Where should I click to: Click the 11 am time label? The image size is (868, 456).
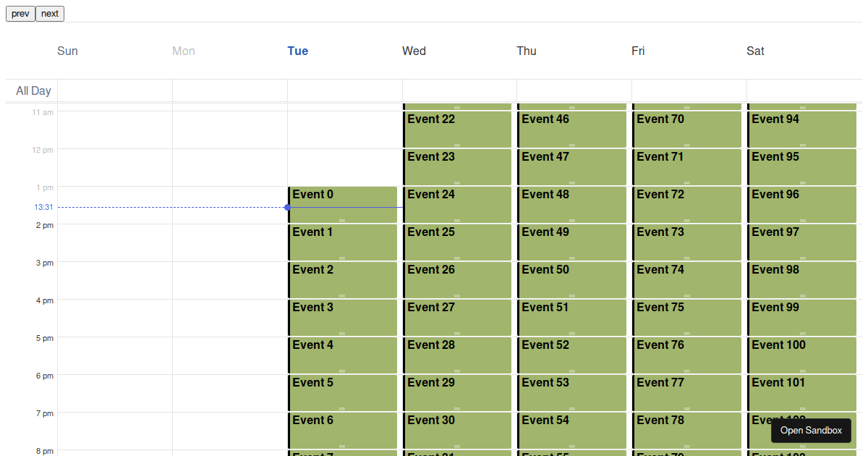pyautogui.click(x=43, y=112)
